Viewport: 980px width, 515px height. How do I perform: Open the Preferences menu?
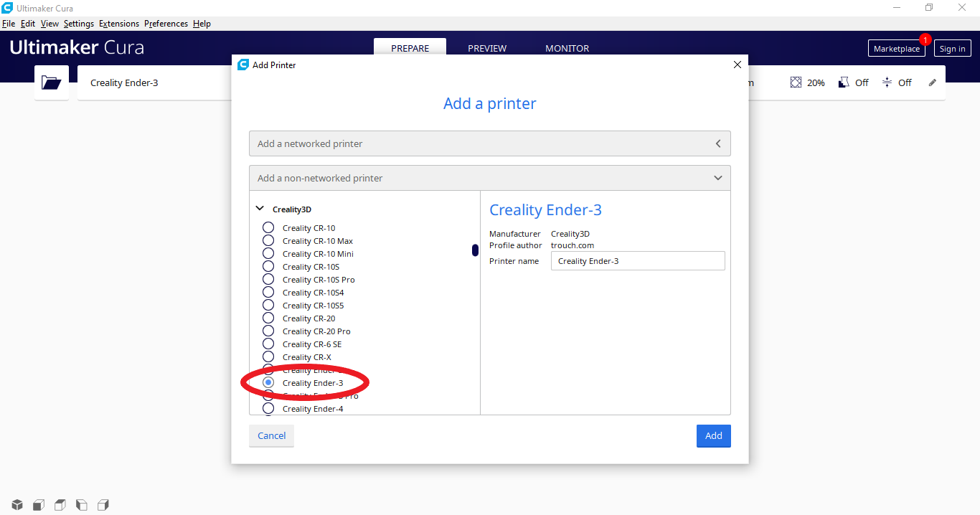(166, 24)
